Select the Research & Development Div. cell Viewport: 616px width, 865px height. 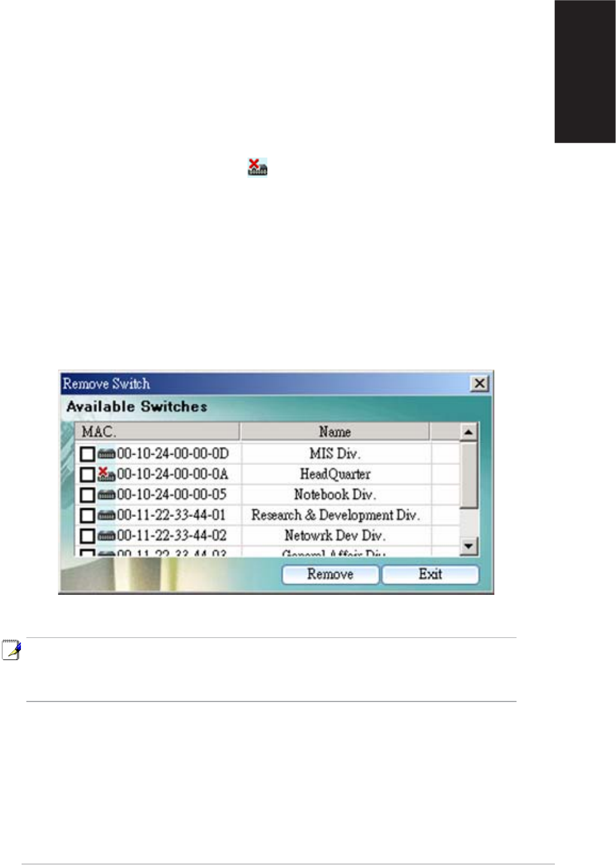pos(335,515)
